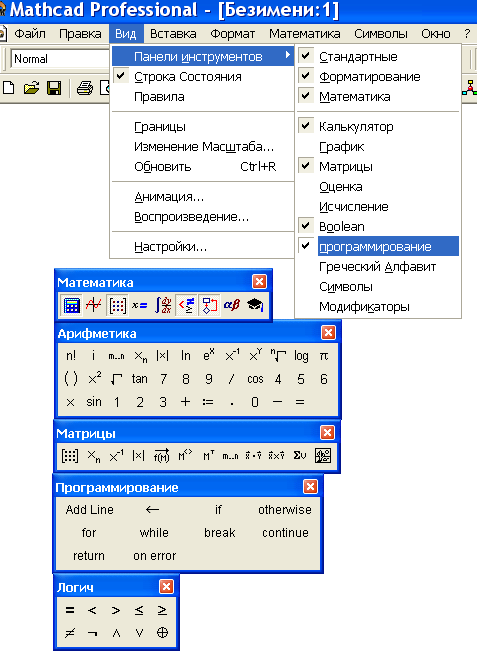Image resolution: width=477 pixels, height=656 pixels.
Task: Toggle программирование toolbar visibility
Action: [x=378, y=246]
